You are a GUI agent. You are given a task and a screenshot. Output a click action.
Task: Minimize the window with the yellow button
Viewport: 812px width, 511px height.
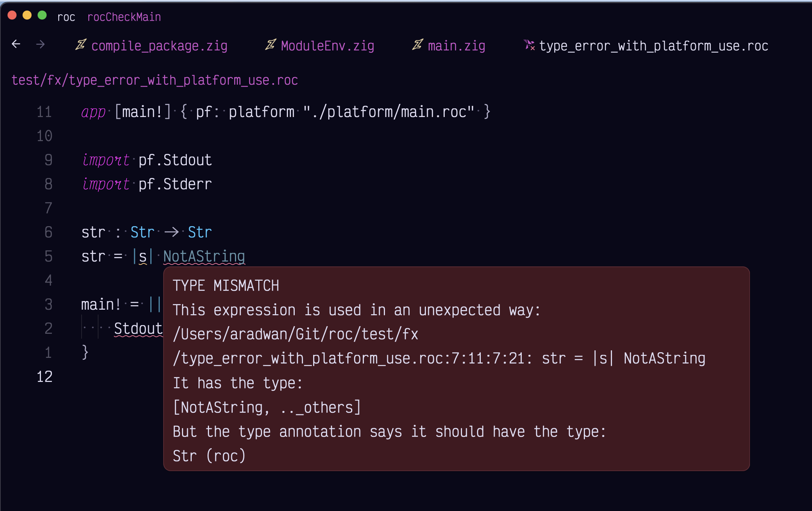tap(27, 15)
